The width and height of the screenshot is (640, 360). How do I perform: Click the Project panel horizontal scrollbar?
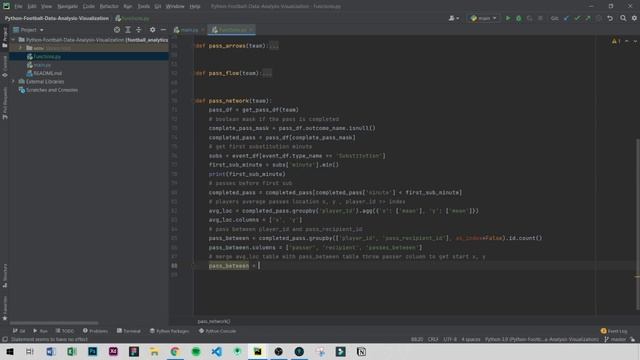coord(54,322)
